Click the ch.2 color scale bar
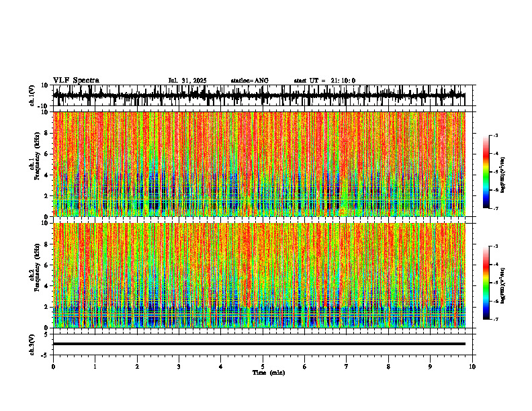This screenshot has height=411, width=532. tap(486, 283)
